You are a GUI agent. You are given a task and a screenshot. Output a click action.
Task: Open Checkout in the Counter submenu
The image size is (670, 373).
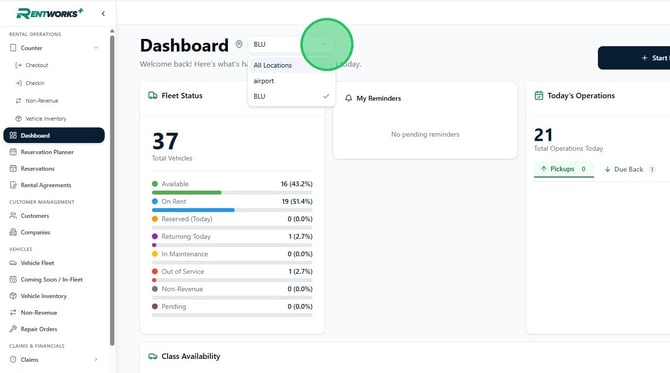click(37, 65)
